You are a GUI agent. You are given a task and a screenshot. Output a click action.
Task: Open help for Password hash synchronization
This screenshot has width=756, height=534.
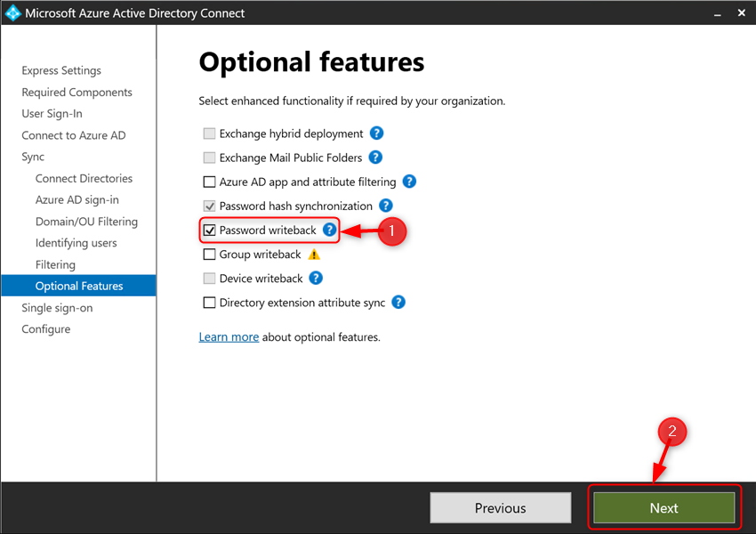click(x=386, y=206)
